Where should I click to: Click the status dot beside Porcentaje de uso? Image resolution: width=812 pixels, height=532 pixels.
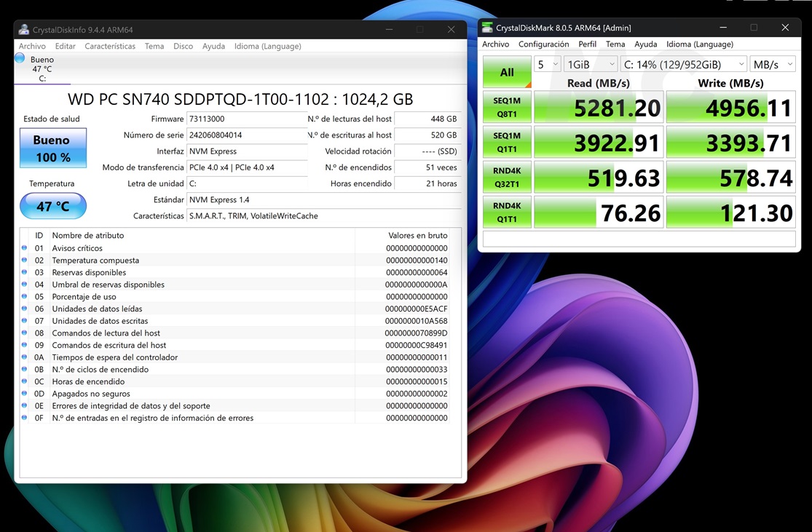coord(24,296)
